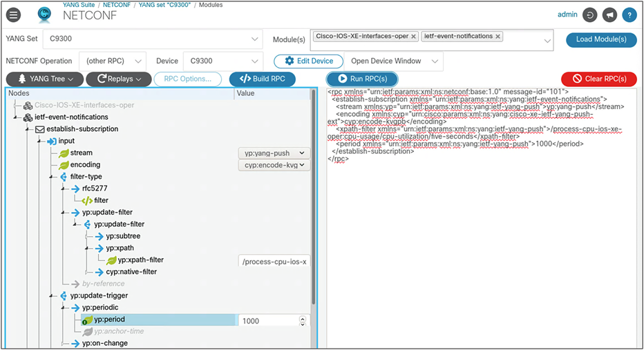The width and height of the screenshot is (644, 350).
Task: Open the Replays dropdown button
Action: (119, 79)
